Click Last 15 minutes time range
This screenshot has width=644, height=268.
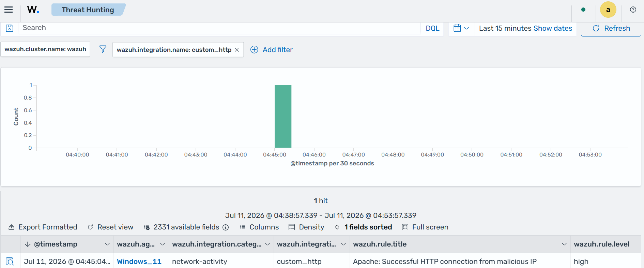click(505, 28)
